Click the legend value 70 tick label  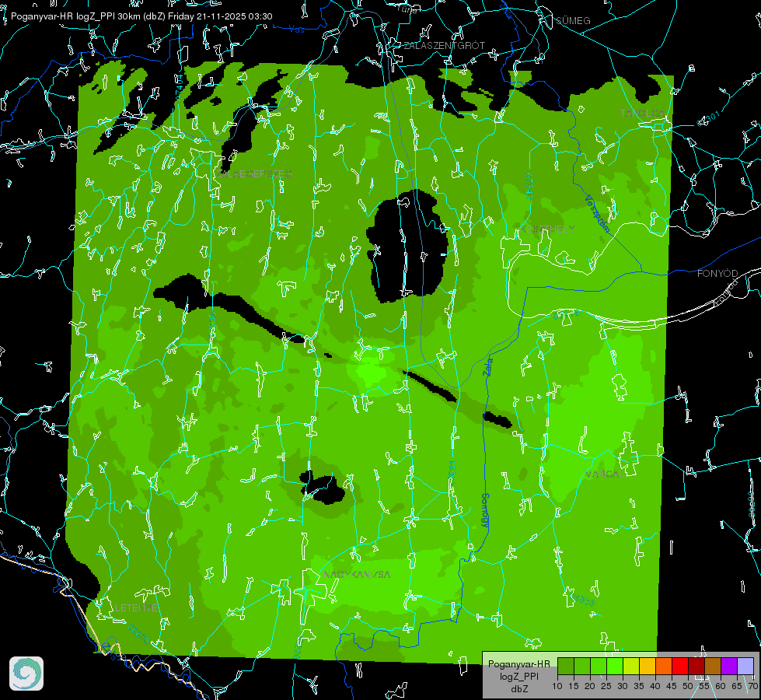click(x=753, y=687)
